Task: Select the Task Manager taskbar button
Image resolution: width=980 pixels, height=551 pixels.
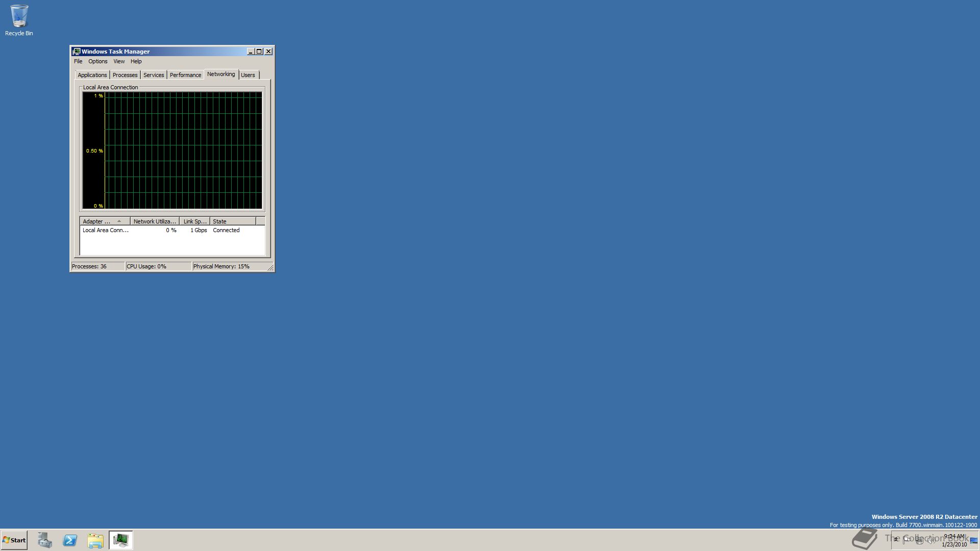Action: [121, 540]
